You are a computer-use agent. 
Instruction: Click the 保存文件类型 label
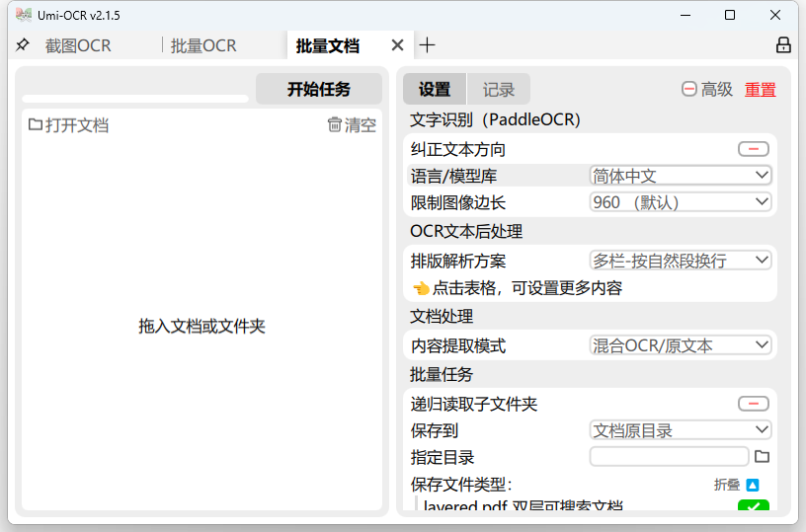[x=461, y=485]
